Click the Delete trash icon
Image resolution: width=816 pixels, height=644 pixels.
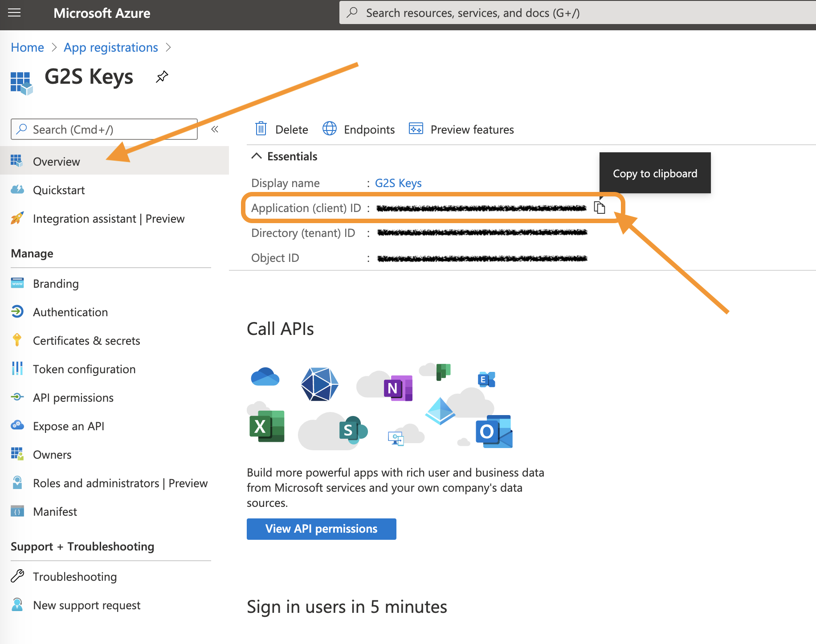(261, 129)
